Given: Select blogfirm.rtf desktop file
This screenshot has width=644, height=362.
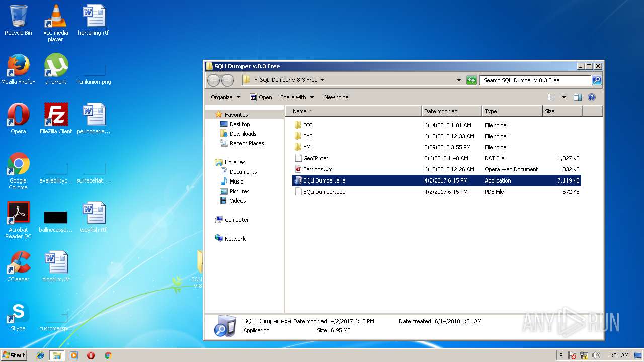Looking at the screenshot, I should [x=56, y=266].
